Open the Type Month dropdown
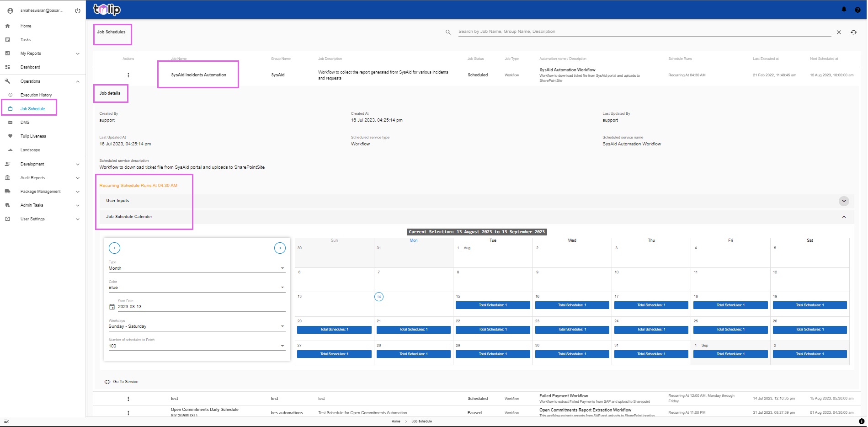 [x=197, y=268]
